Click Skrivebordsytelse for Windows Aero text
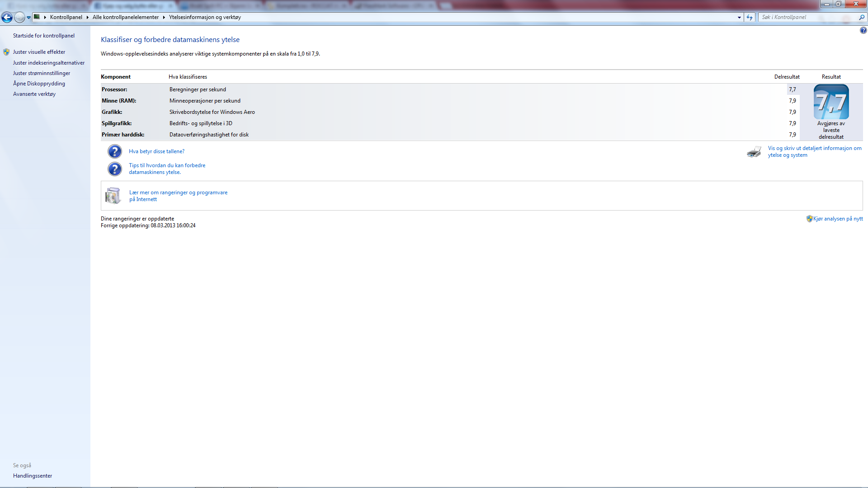Viewport: 868px width, 488px height. click(212, 112)
